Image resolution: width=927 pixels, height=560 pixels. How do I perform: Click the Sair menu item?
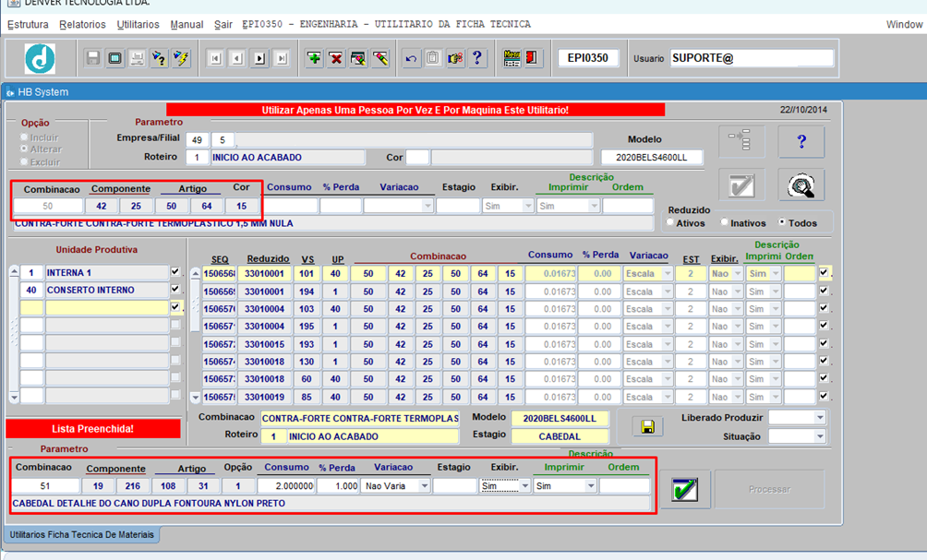pyautogui.click(x=223, y=24)
